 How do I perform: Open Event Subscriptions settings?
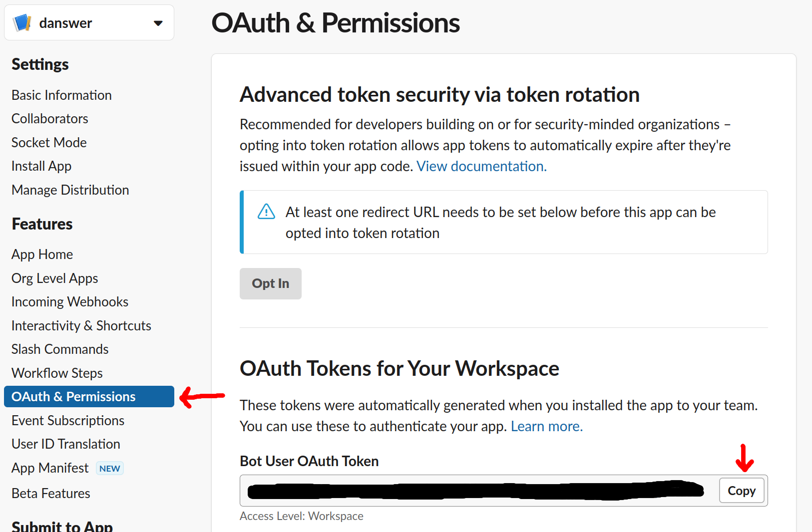click(x=67, y=420)
